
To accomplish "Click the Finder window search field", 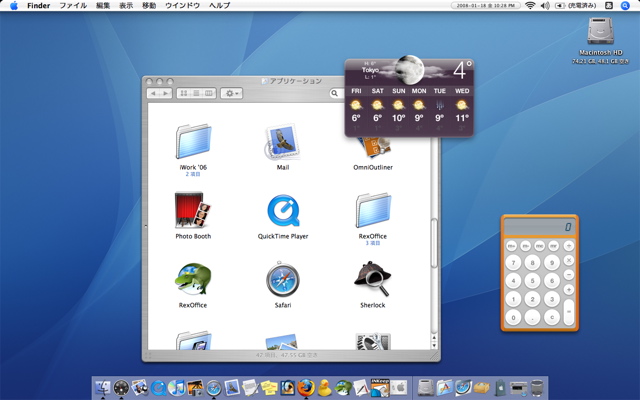I will (337, 93).
